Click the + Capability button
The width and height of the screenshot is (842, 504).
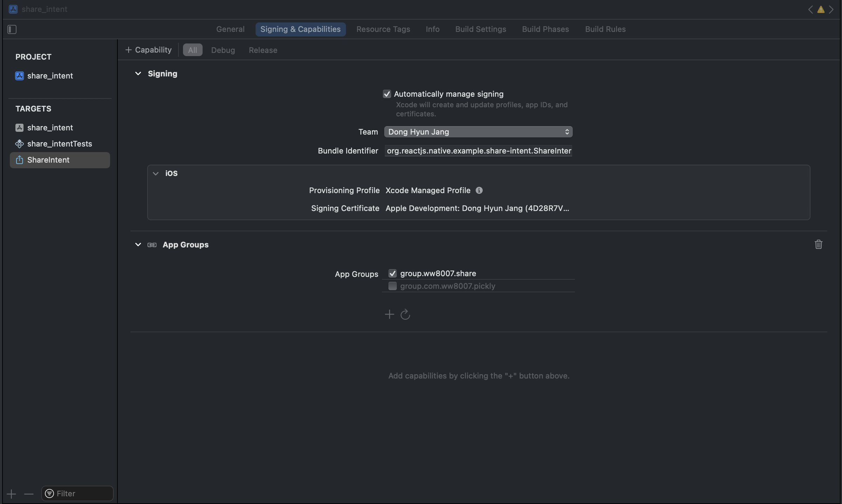(x=149, y=50)
